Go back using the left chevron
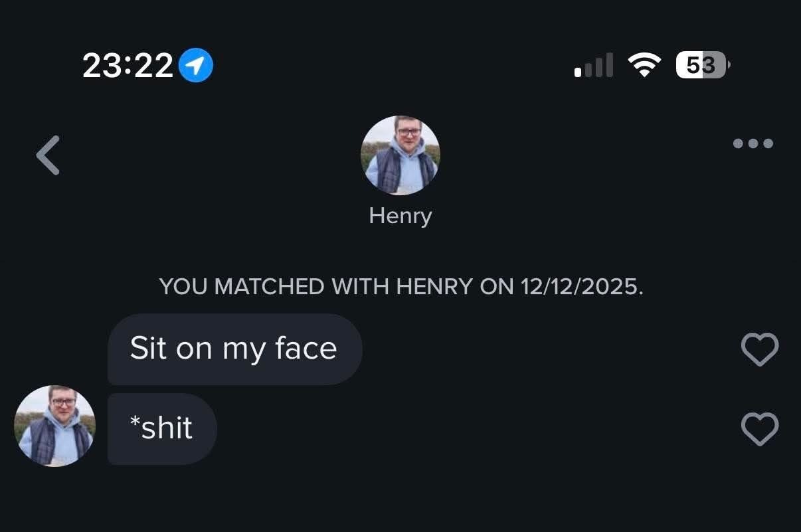This screenshot has height=532, width=801. click(x=48, y=155)
